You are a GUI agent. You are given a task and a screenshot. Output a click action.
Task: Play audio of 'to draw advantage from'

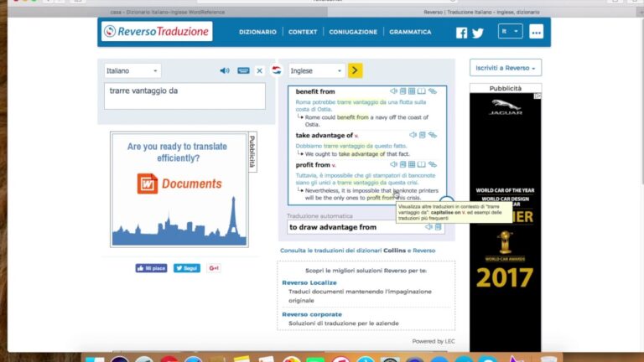[x=428, y=226]
